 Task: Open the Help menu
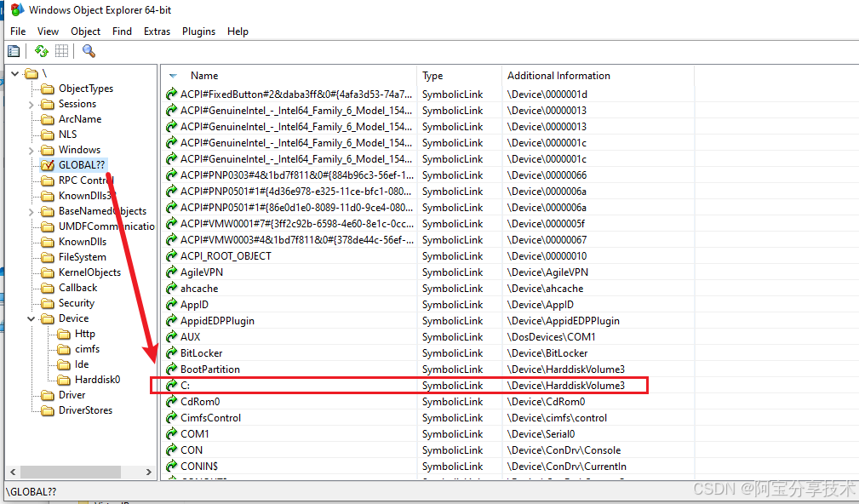click(238, 31)
